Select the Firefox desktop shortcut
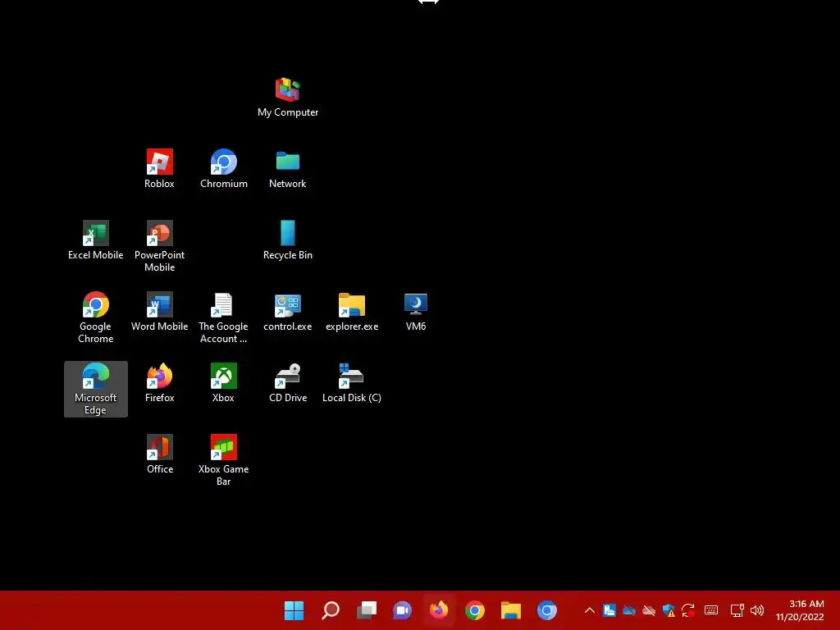The height and width of the screenshot is (630, 840). [159, 382]
